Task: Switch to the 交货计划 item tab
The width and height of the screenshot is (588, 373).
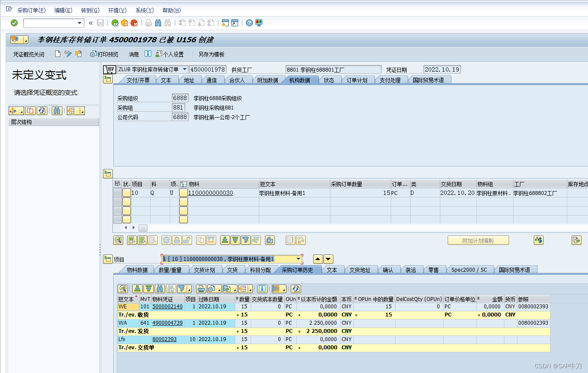Action: coord(204,270)
